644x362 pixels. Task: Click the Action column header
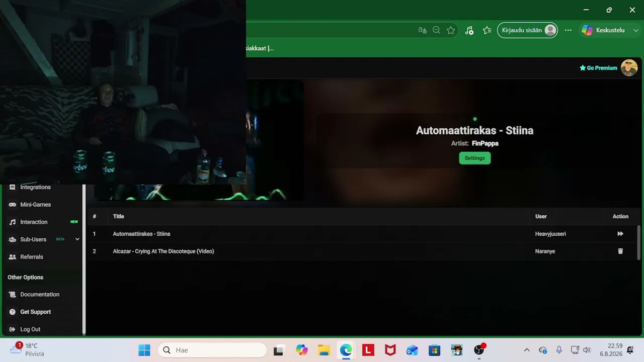(x=620, y=216)
